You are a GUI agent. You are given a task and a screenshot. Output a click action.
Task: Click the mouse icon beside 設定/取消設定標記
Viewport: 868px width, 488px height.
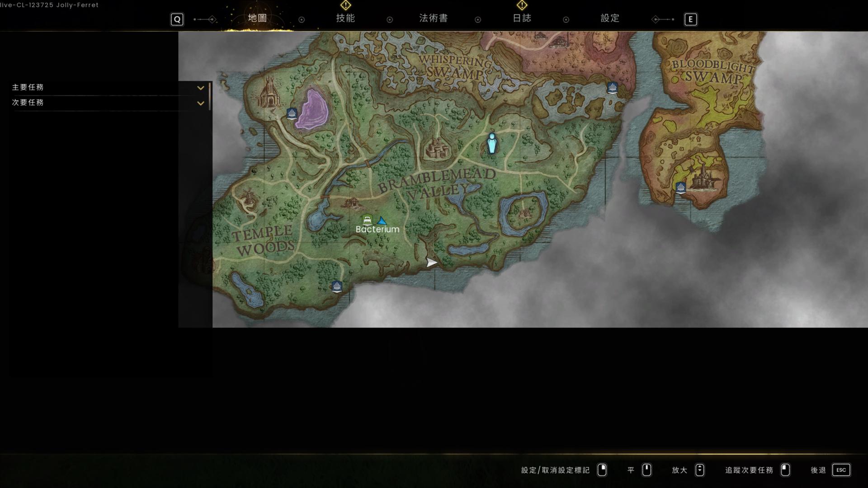coord(602,470)
